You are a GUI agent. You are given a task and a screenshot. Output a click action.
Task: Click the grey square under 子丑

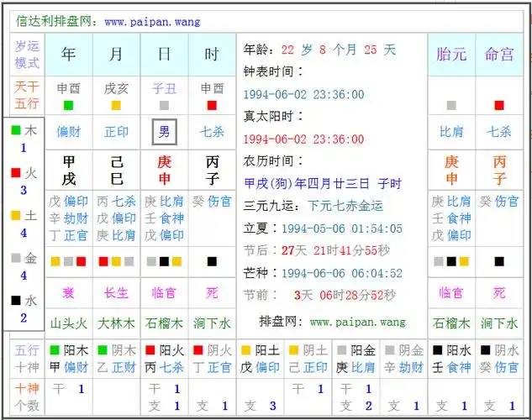point(164,106)
